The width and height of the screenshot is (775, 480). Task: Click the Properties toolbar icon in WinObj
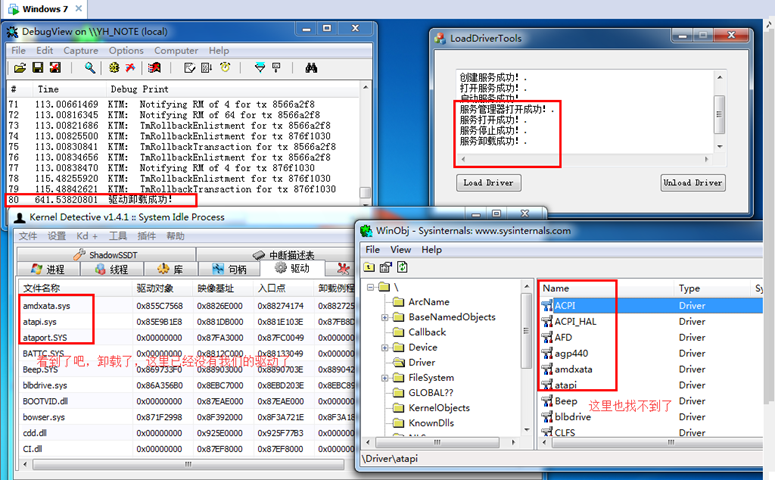click(x=386, y=267)
